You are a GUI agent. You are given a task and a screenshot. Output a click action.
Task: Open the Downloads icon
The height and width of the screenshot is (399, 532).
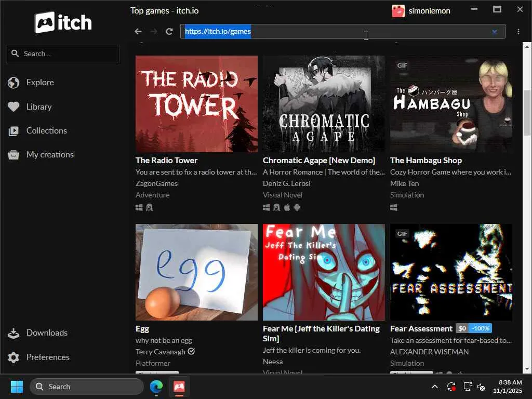click(14, 333)
